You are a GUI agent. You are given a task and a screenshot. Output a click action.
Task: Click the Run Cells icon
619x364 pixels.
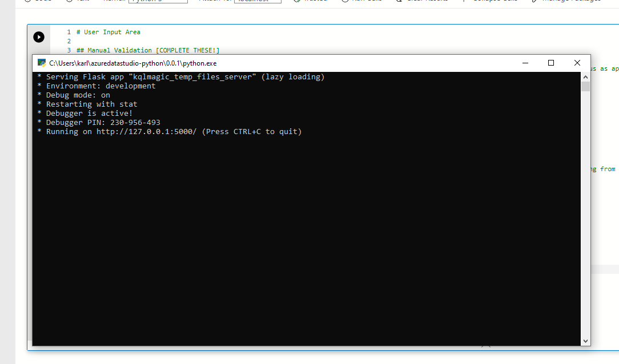(x=360, y=1)
